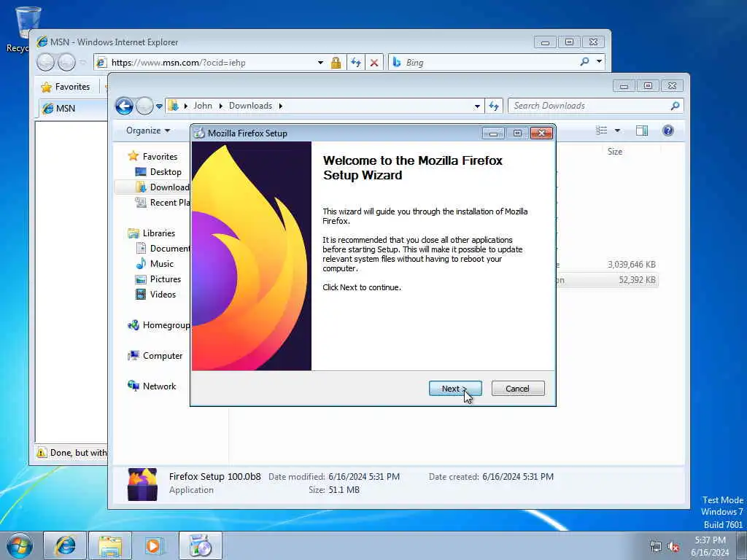Open the Windows Start menu
The image size is (747, 560).
pyautogui.click(x=20, y=545)
